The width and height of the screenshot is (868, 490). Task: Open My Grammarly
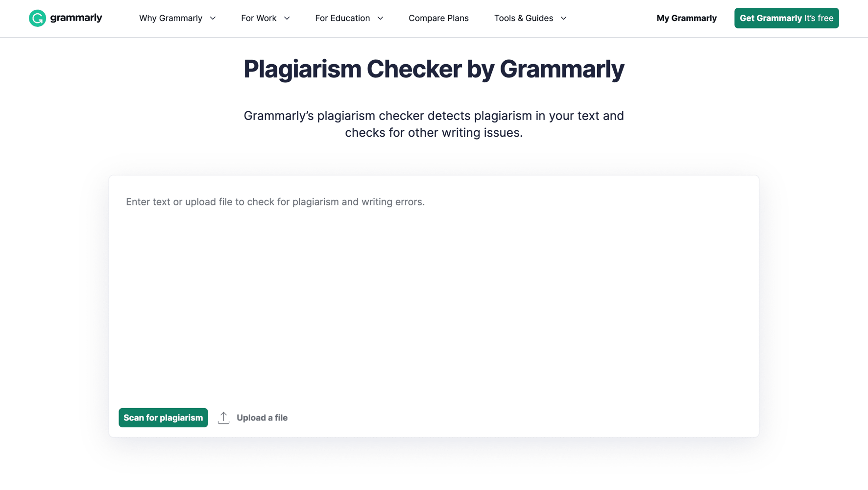[686, 18]
